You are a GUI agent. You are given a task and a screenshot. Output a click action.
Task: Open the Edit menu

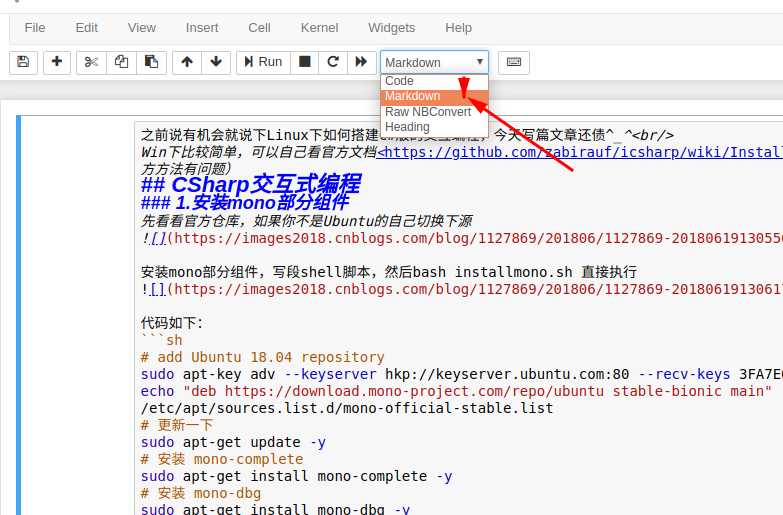(86, 28)
